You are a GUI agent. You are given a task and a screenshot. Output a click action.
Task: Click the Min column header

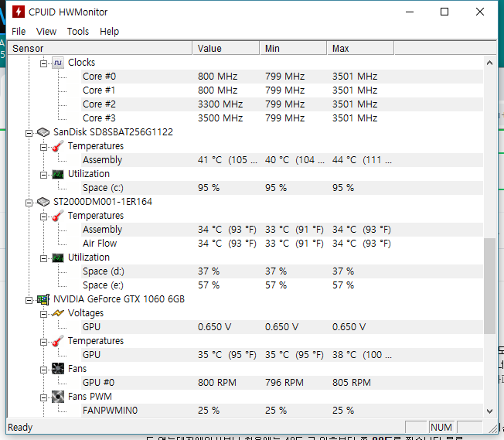click(294, 48)
